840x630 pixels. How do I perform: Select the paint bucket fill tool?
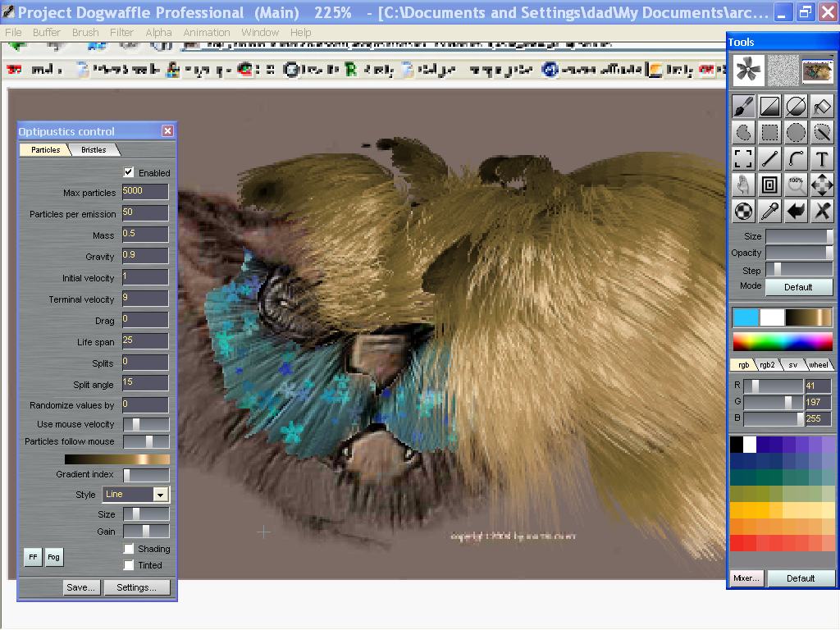pyautogui.click(x=821, y=107)
